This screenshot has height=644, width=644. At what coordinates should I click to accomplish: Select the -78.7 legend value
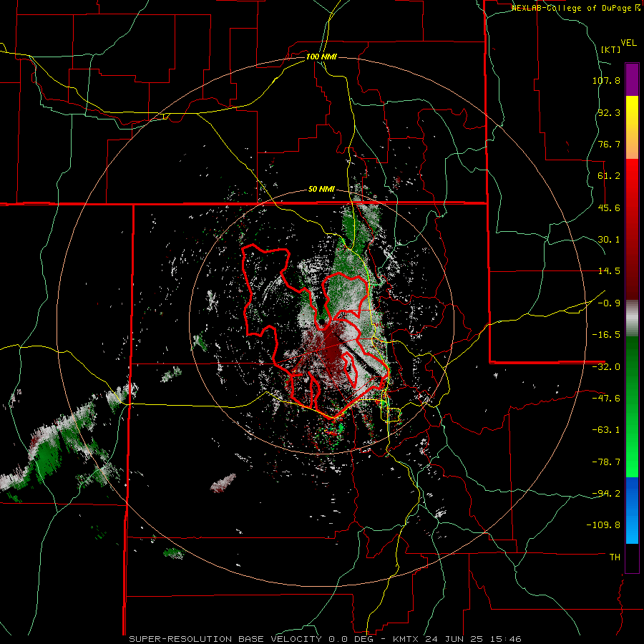point(606,462)
